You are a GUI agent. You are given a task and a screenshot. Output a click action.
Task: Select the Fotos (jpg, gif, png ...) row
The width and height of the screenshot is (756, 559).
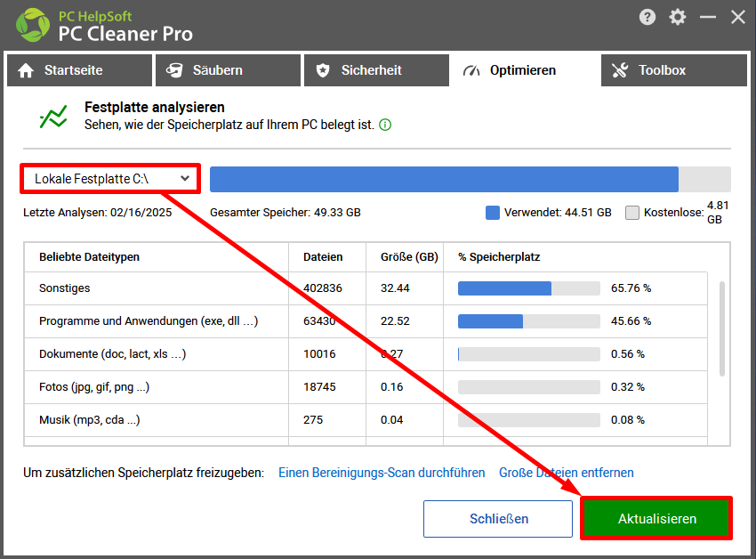[x=366, y=387]
